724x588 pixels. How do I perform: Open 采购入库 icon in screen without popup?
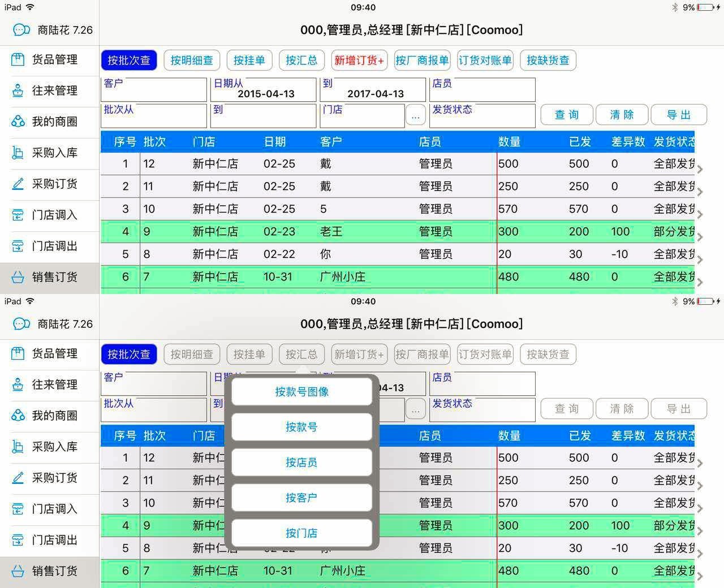(18, 153)
